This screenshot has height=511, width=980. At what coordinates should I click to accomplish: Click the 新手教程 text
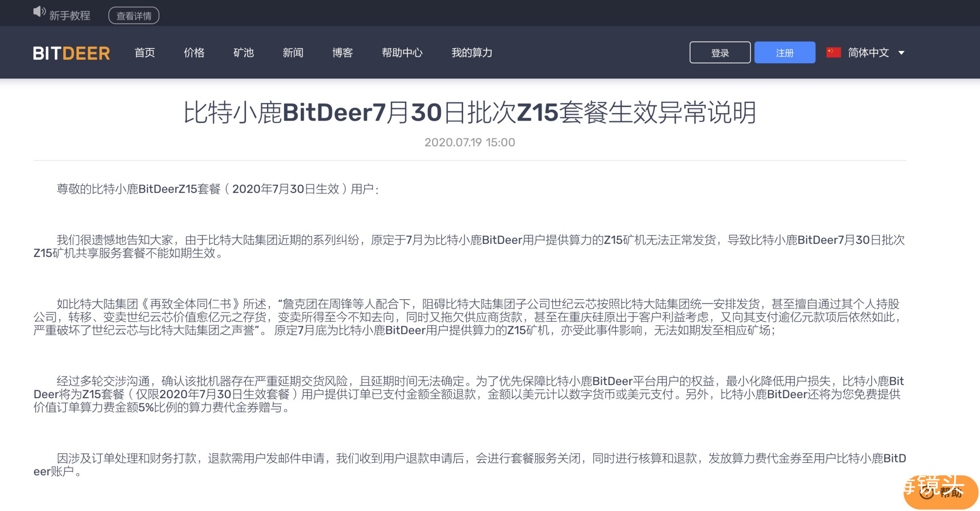click(70, 16)
